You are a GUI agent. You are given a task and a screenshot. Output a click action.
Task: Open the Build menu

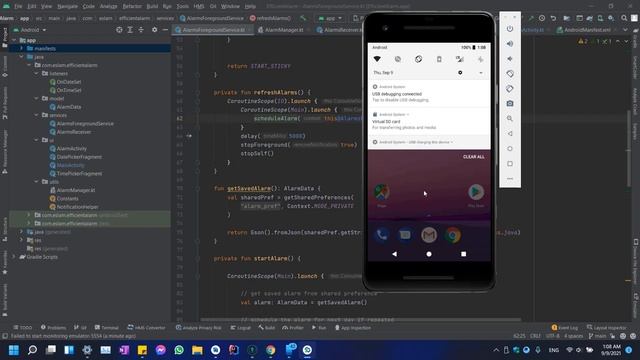click(x=152, y=6)
